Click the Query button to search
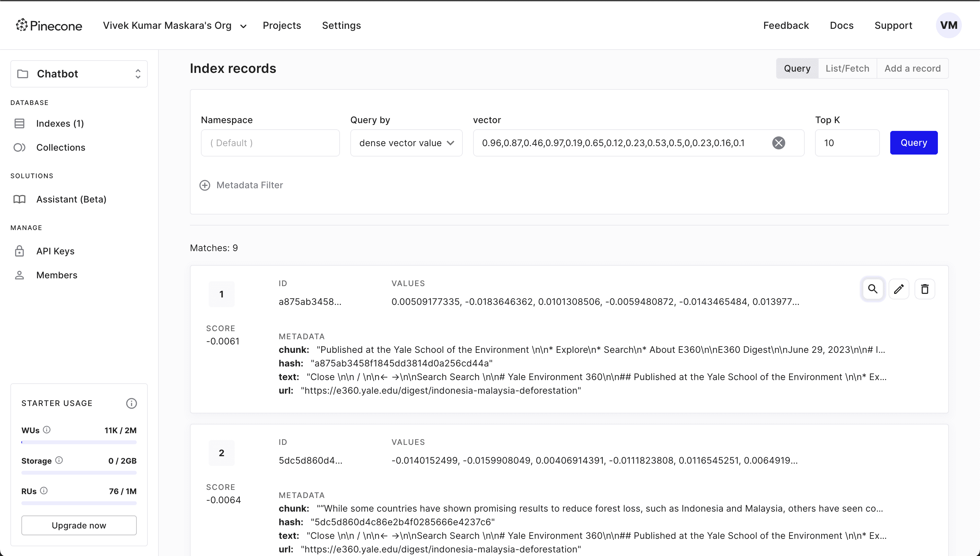The image size is (980, 556). point(913,142)
